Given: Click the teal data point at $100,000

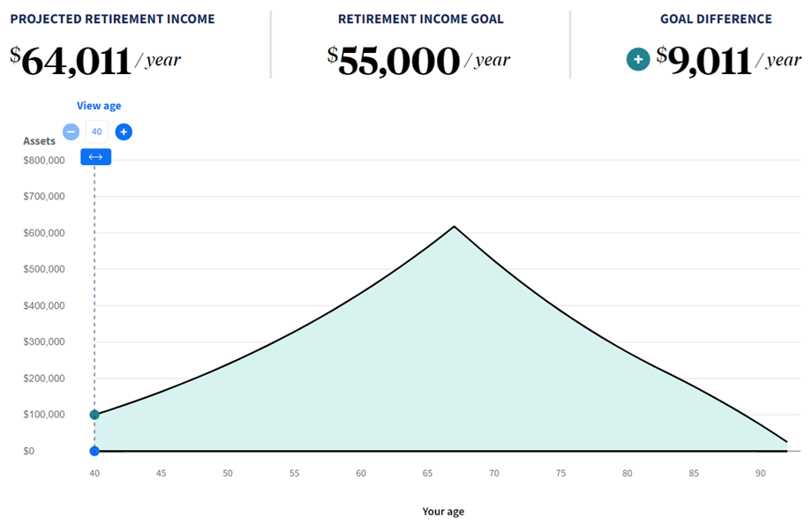Looking at the screenshot, I should [x=94, y=415].
